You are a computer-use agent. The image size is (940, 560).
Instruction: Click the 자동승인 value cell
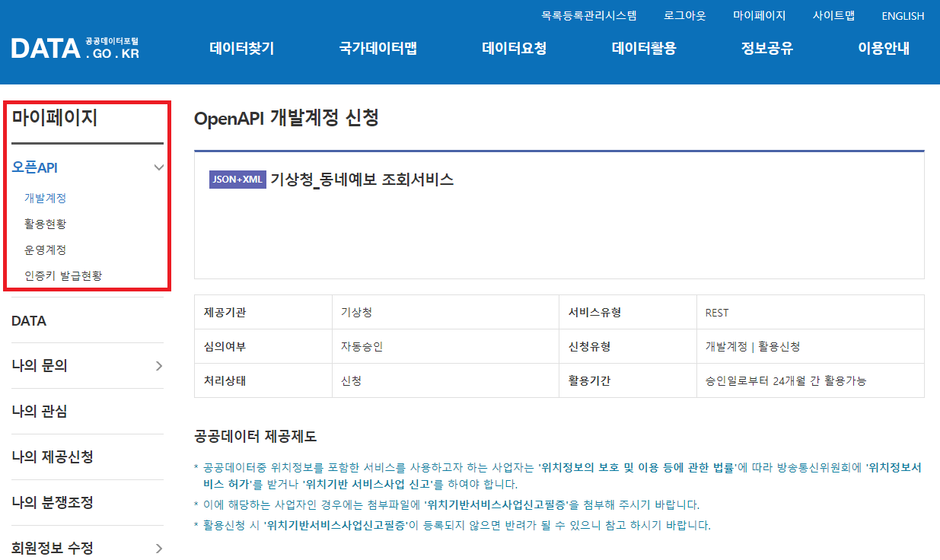click(445, 346)
